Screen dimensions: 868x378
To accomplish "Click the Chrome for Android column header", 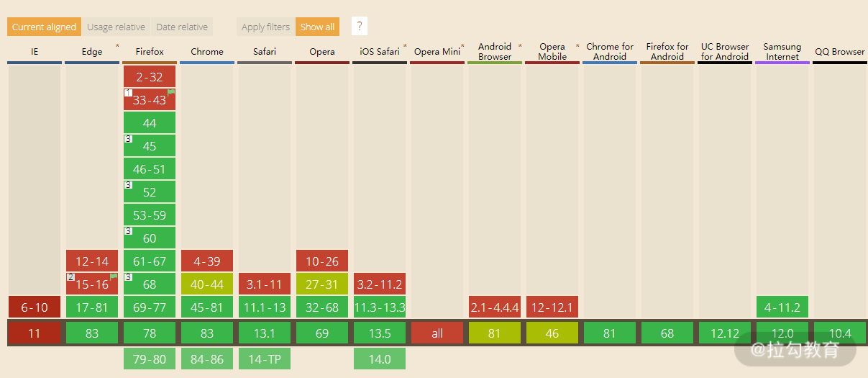I will coord(610,52).
